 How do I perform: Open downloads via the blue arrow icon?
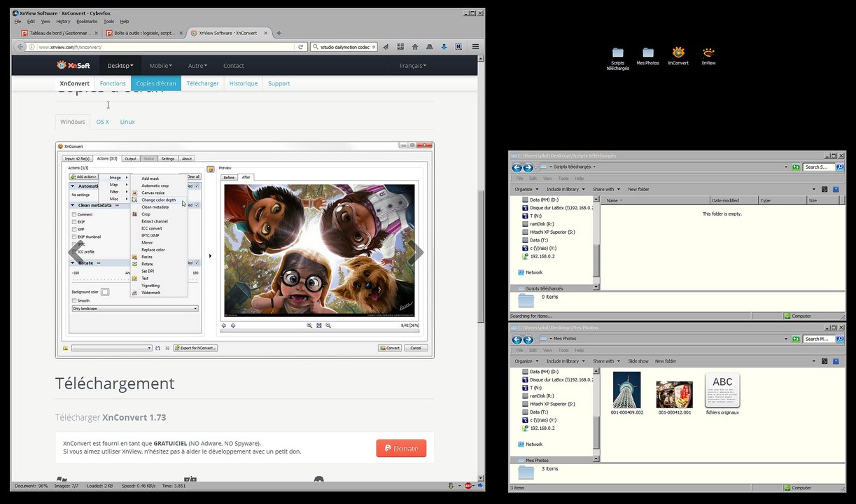[444, 47]
